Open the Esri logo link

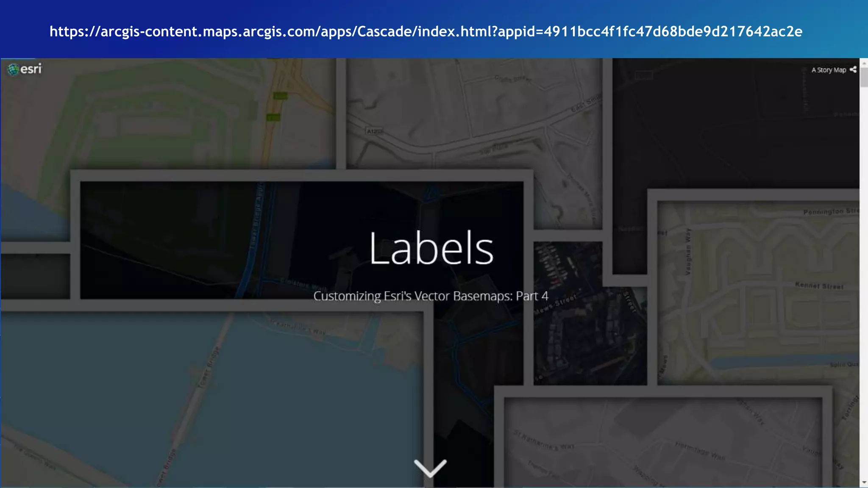click(25, 69)
